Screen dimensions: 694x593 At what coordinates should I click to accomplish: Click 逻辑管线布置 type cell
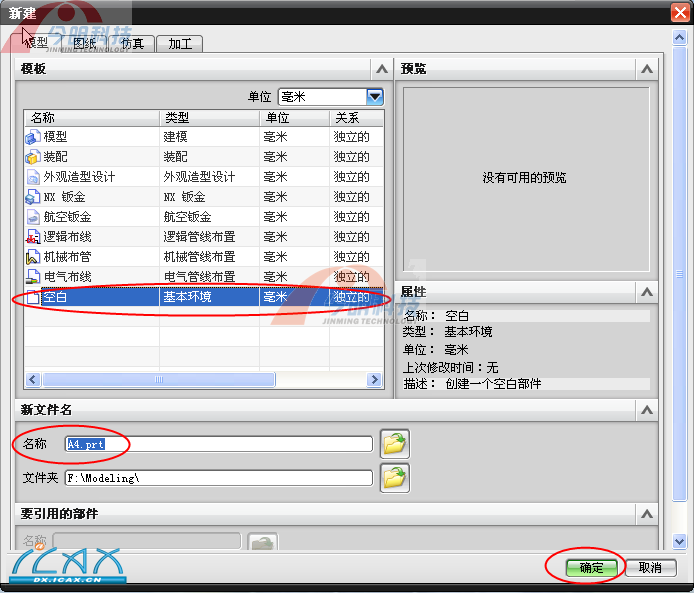(x=199, y=237)
